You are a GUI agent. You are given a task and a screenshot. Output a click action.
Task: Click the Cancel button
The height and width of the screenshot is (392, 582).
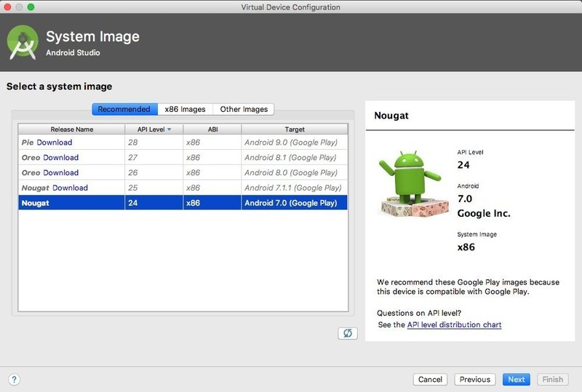430,380
